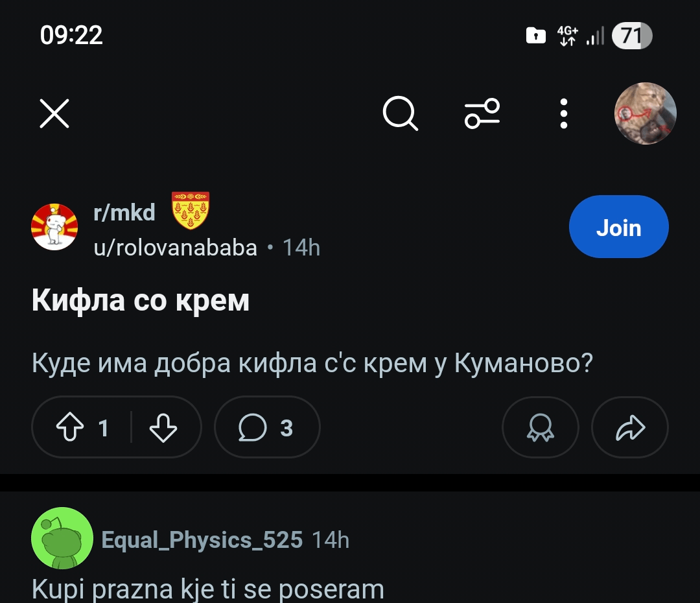This screenshot has height=603, width=700.
Task: Open search via the magnifying glass icon
Action: 401,113
